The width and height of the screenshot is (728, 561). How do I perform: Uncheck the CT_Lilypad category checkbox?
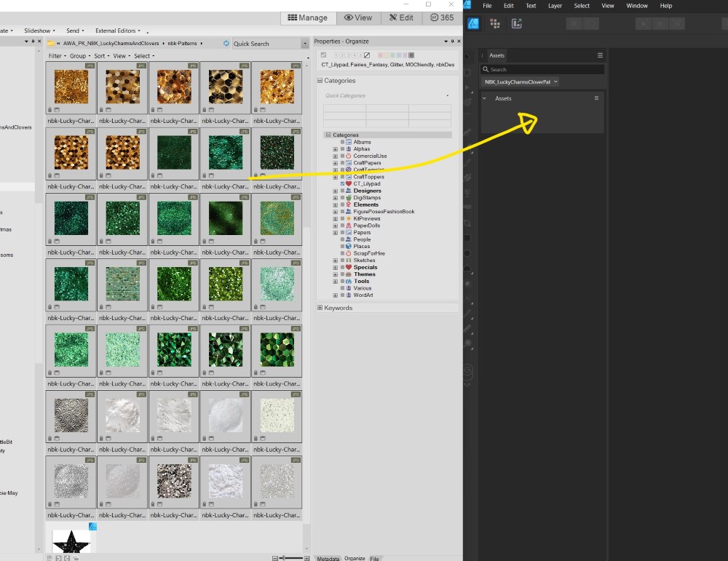[x=343, y=184]
